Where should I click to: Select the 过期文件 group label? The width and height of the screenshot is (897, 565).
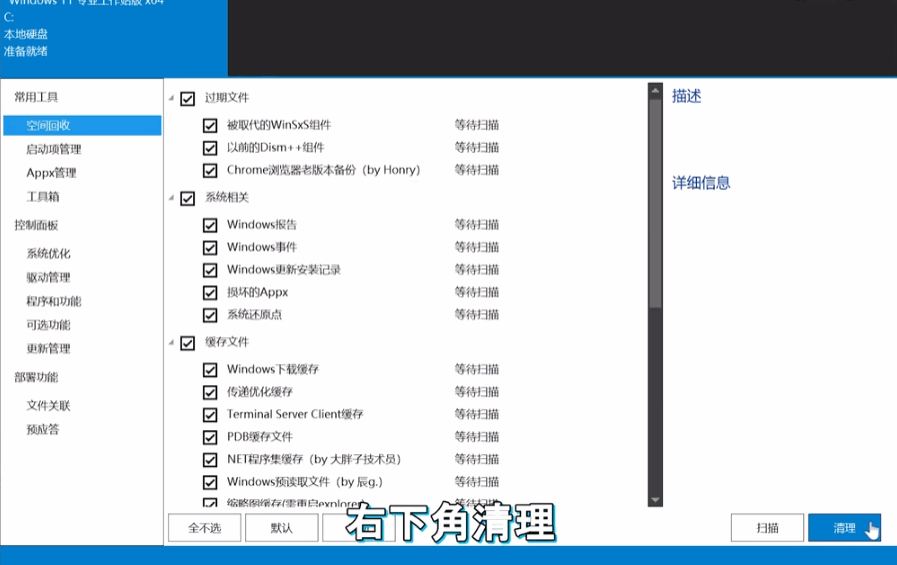coord(227,98)
